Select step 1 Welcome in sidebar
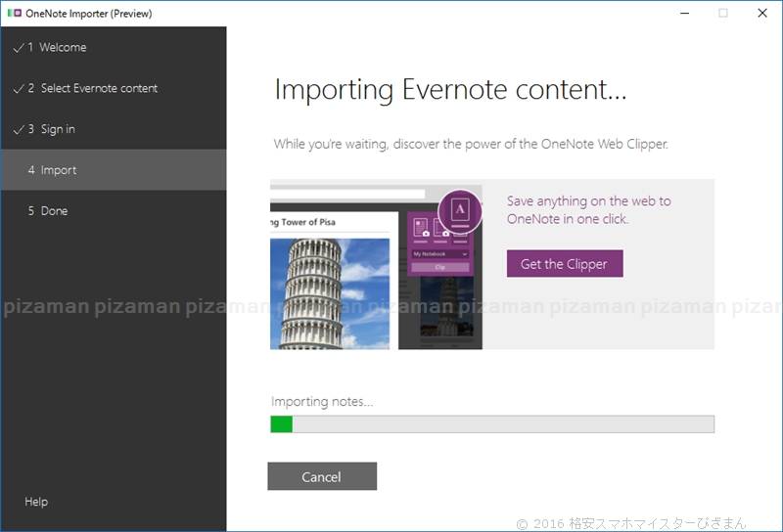 coord(114,47)
